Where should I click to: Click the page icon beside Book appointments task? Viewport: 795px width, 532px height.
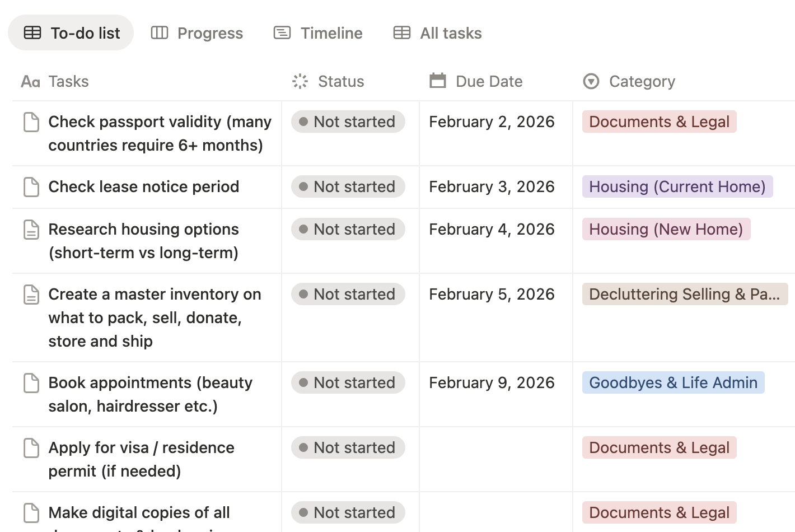(31, 383)
